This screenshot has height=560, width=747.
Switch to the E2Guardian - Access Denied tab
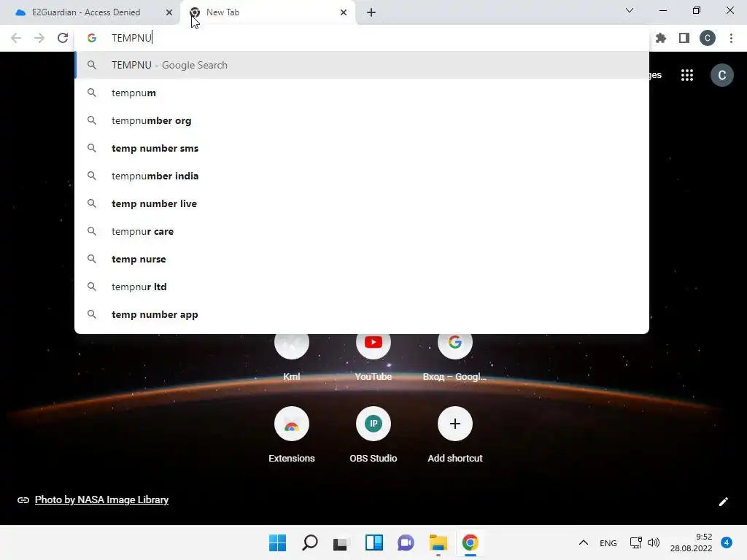click(86, 12)
